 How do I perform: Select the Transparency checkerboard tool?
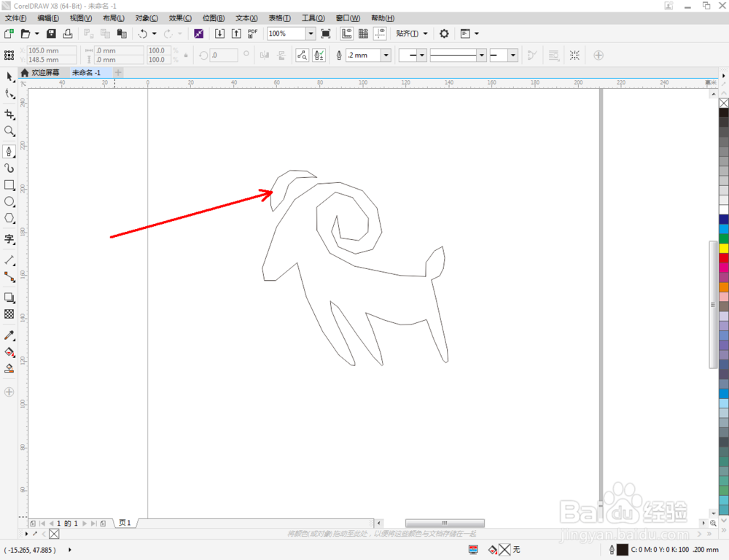9,314
